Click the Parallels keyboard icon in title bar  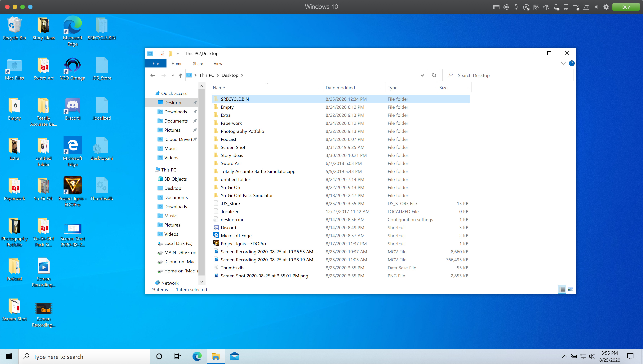[496, 7]
